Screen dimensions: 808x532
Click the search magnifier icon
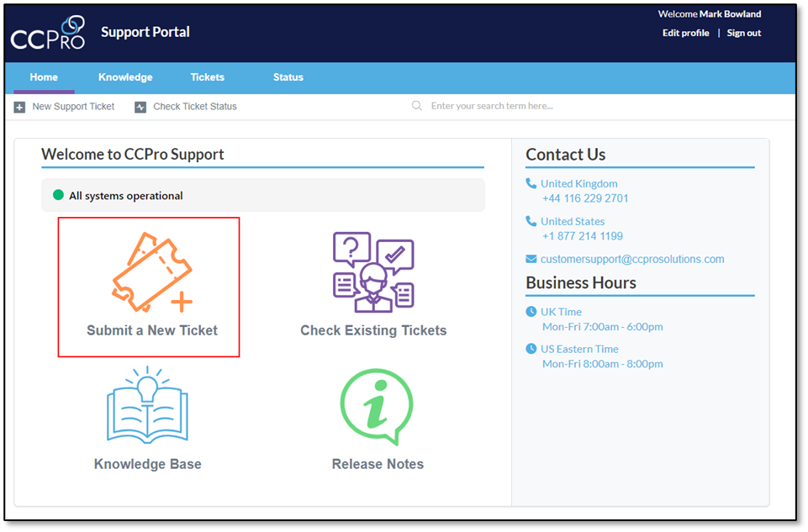click(x=417, y=106)
